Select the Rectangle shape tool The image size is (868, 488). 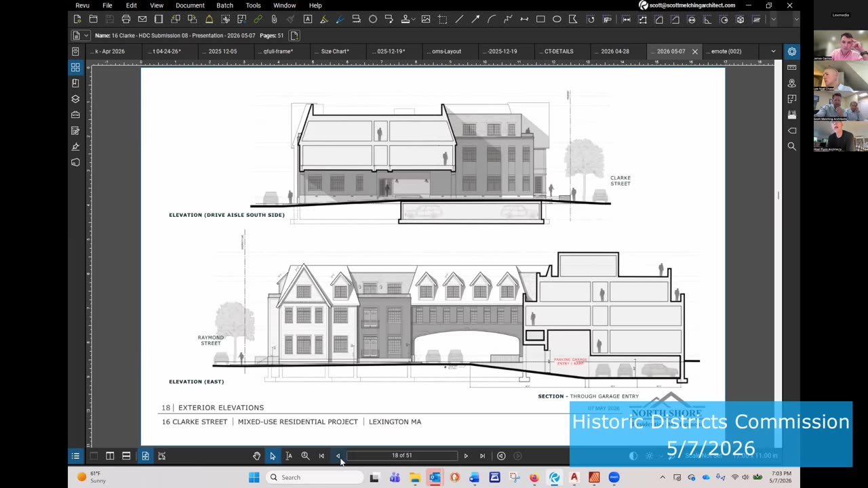[x=540, y=19]
